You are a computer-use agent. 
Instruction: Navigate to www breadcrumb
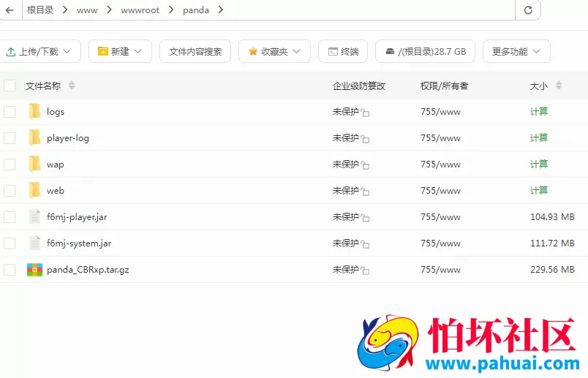pyautogui.click(x=87, y=10)
